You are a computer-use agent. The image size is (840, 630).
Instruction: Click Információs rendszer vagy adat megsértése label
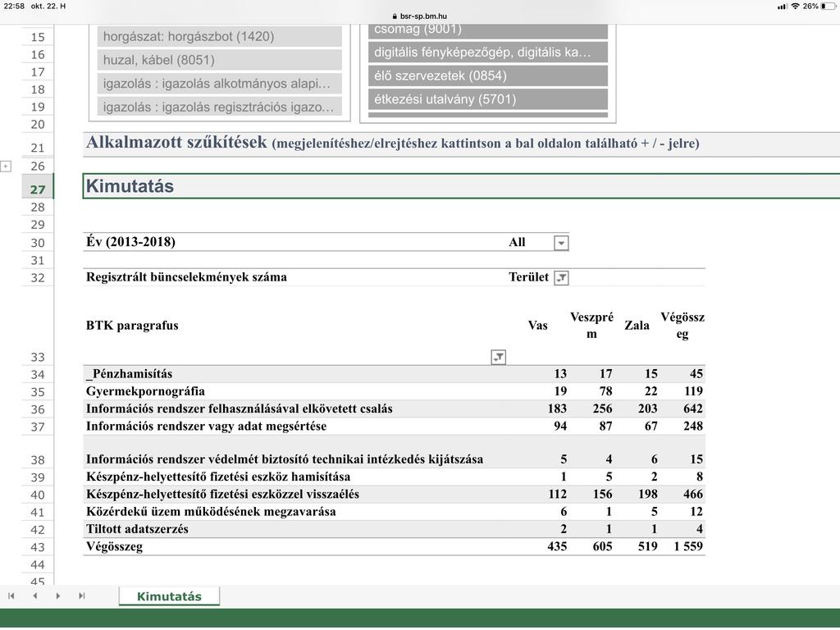[206, 426]
